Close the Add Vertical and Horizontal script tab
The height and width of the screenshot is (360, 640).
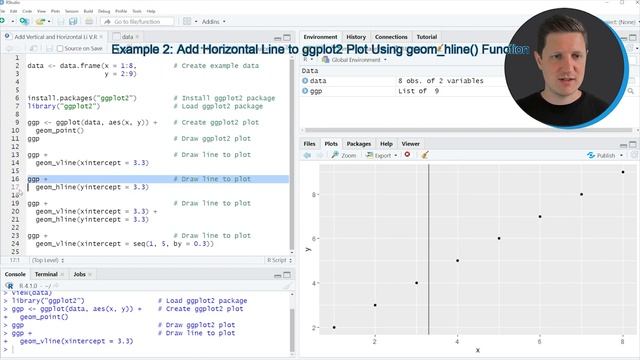pos(101,37)
